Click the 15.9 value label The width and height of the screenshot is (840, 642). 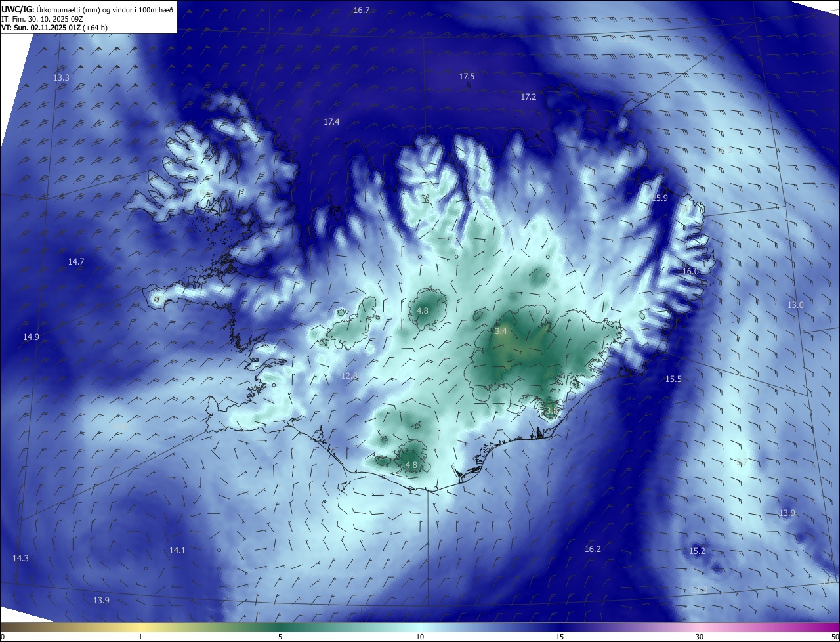[660, 198]
